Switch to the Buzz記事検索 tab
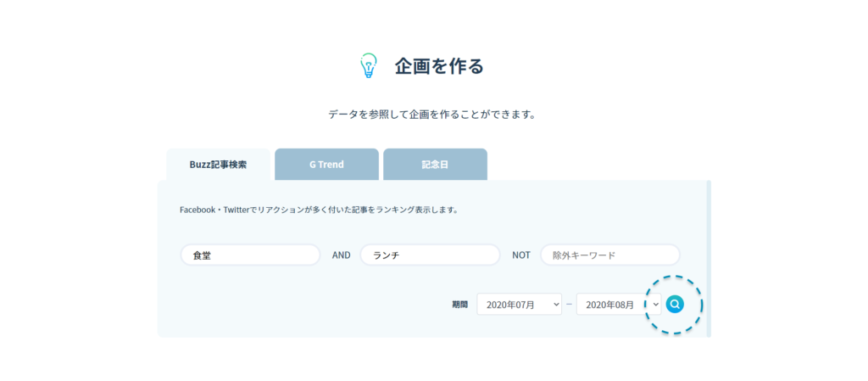The width and height of the screenshot is (868, 381). coord(218,165)
